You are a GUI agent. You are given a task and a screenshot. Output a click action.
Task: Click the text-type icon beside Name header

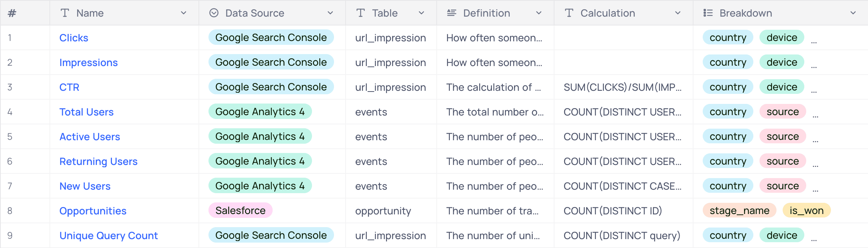(65, 13)
